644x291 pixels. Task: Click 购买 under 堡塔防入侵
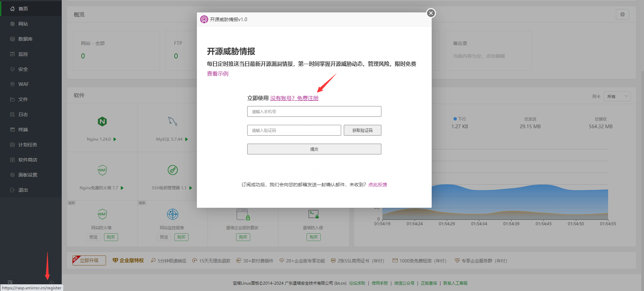(314, 237)
